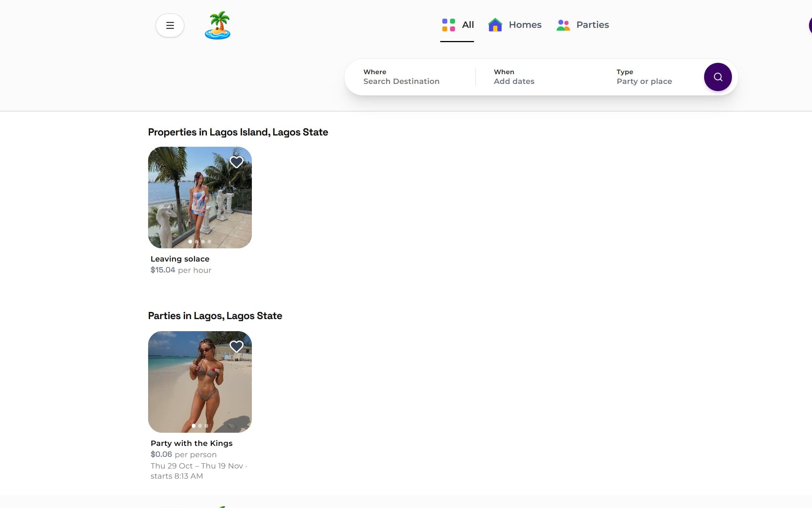Click the Party with the Kings title

[x=192, y=443]
